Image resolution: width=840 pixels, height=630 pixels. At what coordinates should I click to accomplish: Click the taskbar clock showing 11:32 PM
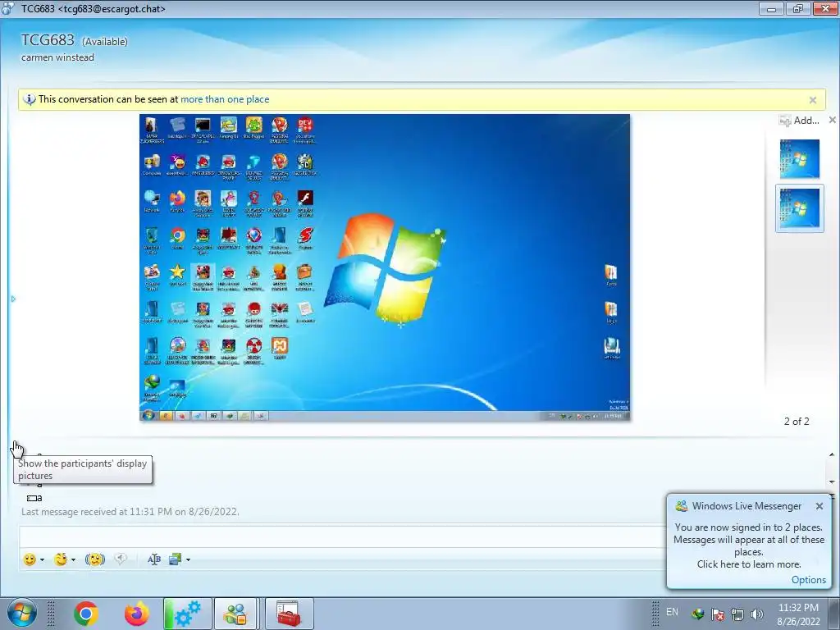tap(798, 614)
